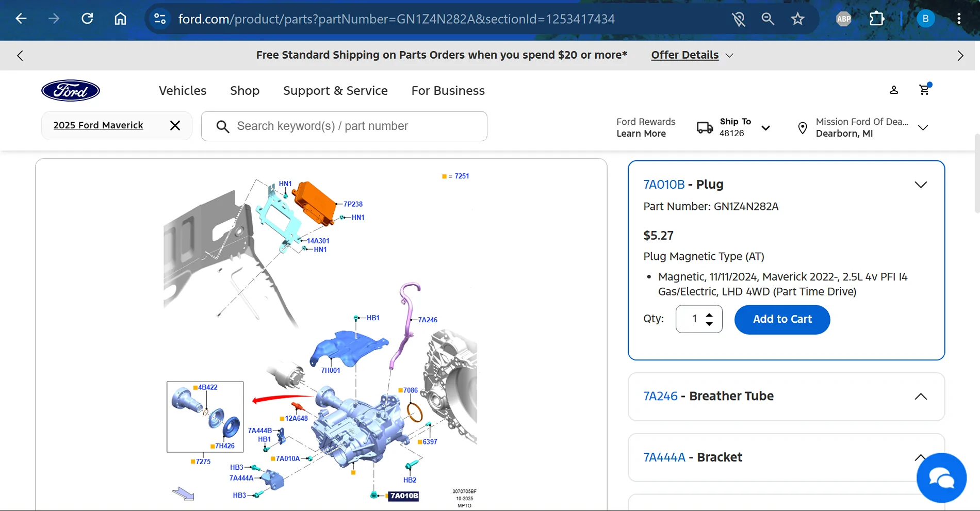Open the Mission Ford dealer dropdown
The width and height of the screenshot is (980, 511).
coord(923,128)
